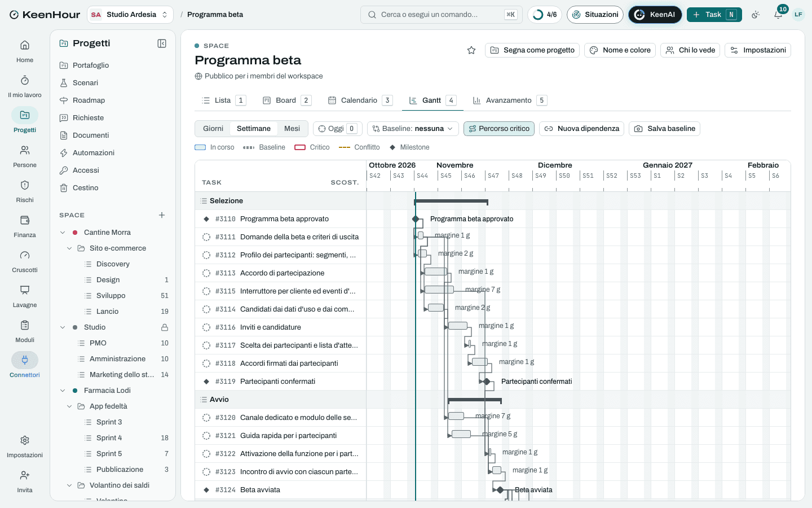Open Chi lo vede visibility
Viewport: 812px width, 508px height.
point(691,50)
